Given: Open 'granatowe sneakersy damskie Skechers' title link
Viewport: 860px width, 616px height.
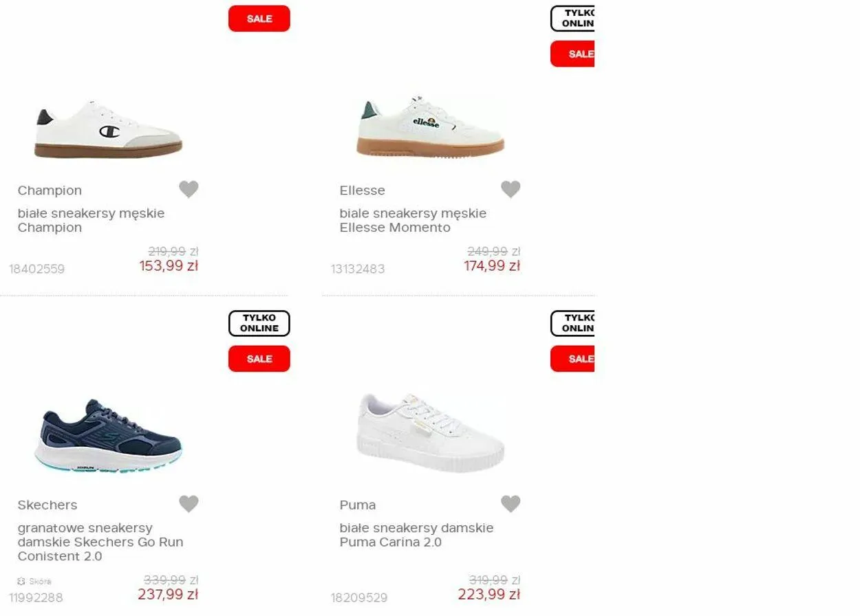Looking at the screenshot, I should coord(100,542).
